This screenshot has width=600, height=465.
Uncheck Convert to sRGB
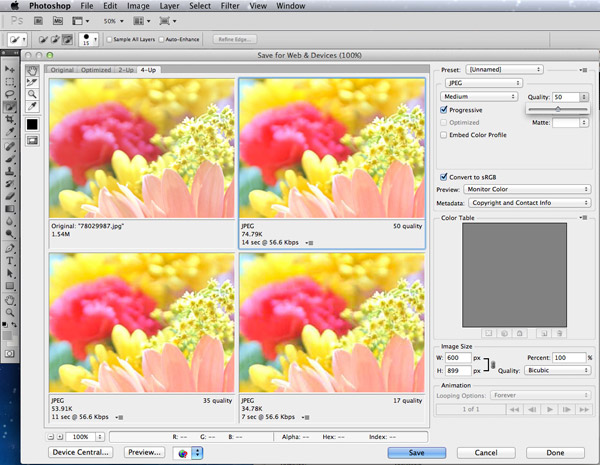pos(444,176)
